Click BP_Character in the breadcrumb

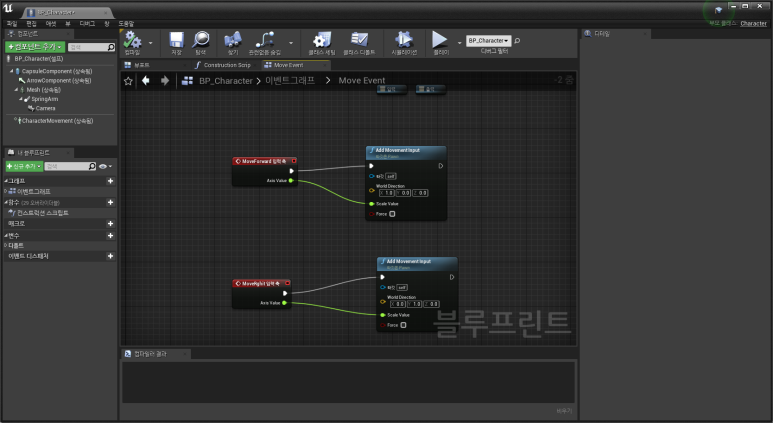pyautogui.click(x=226, y=81)
